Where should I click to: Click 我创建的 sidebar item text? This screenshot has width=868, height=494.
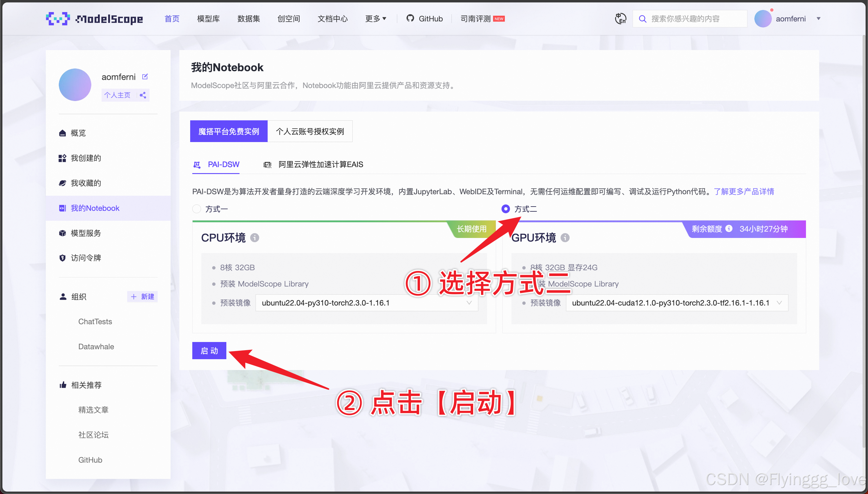[x=86, y=158]
